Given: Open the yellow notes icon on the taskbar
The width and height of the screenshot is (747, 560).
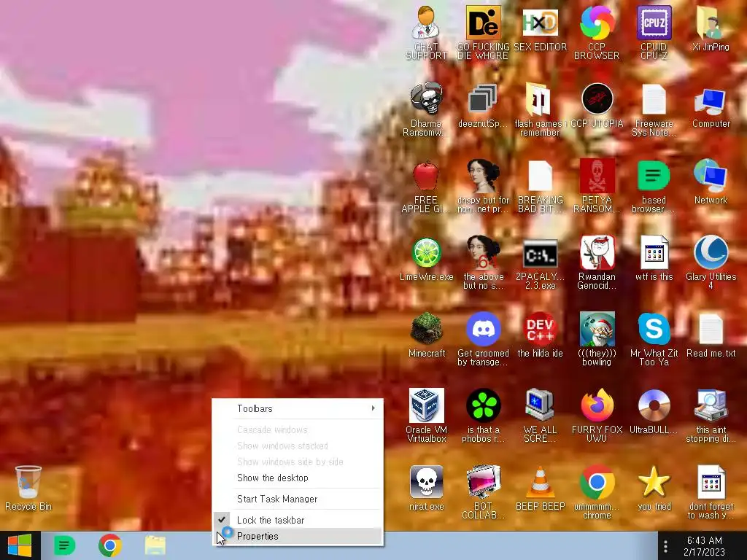Looking at the screenshot, I should coord(155,545).
